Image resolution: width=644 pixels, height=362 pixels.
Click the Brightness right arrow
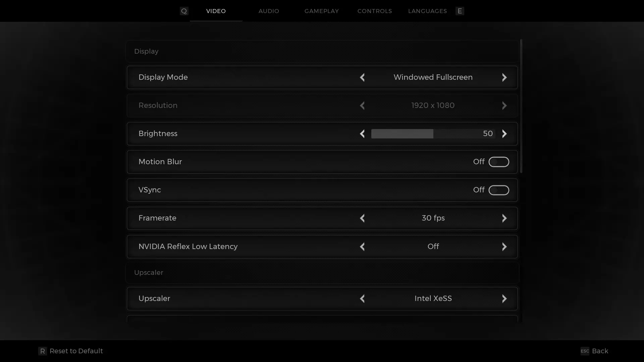(x=504, y=134)
